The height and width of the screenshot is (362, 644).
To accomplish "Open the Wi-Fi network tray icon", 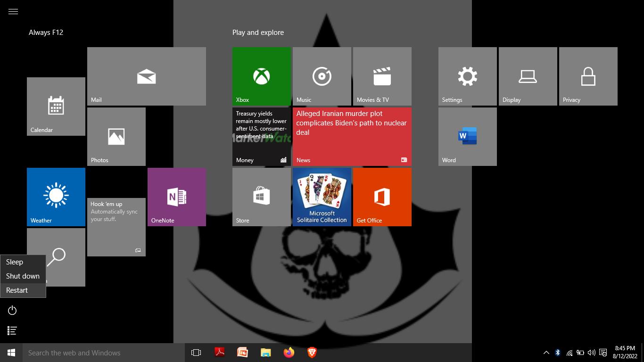I will pyautogui.click(x=569, y=353).
